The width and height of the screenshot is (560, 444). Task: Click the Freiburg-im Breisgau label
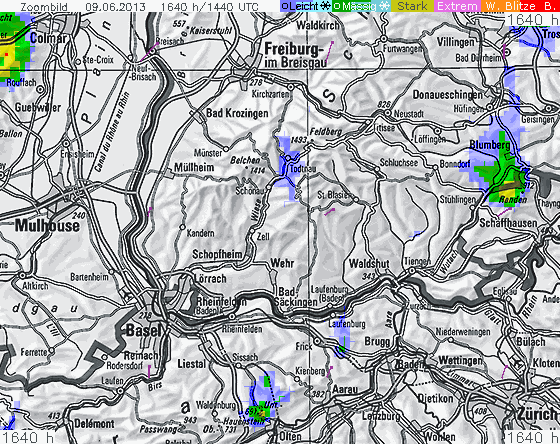(296, 55)
